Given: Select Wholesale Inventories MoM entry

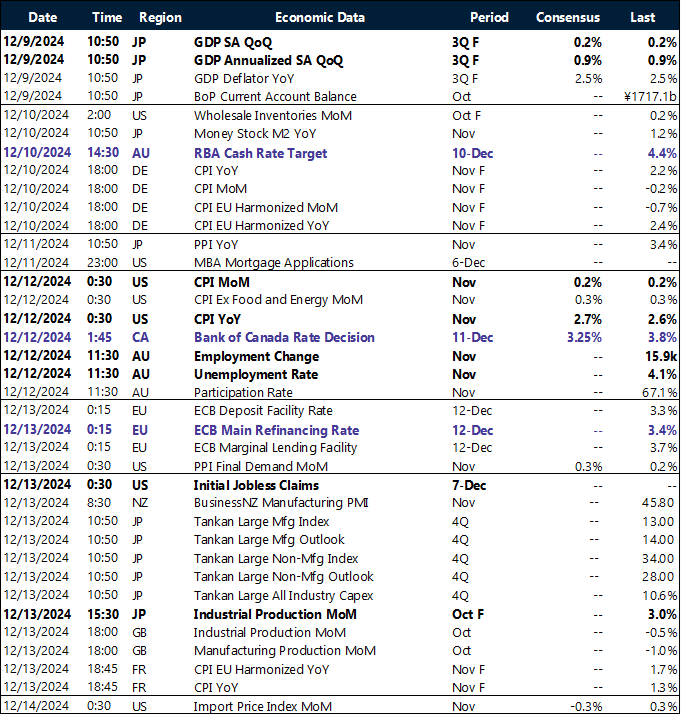Looking at the screenshot, I should (x=273, y=115).
